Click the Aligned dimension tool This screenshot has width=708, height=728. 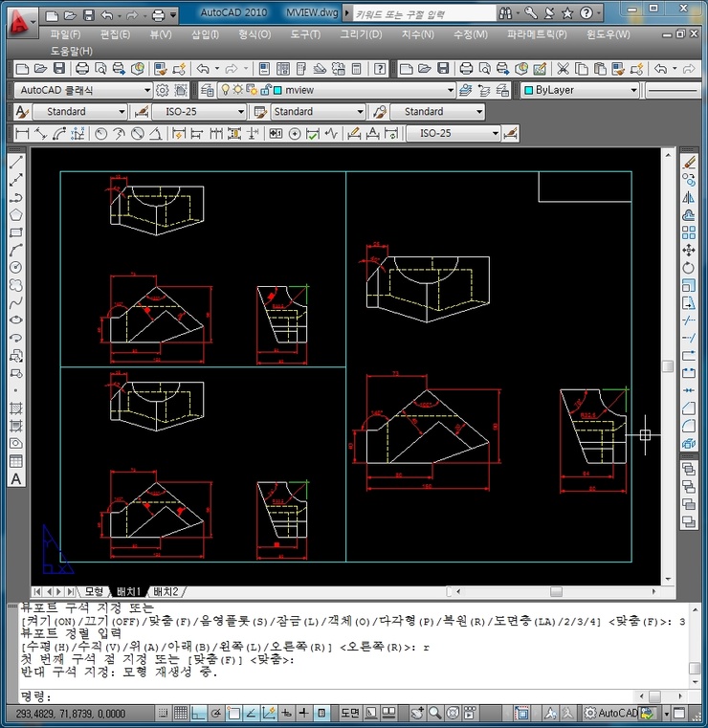point(41,134)
